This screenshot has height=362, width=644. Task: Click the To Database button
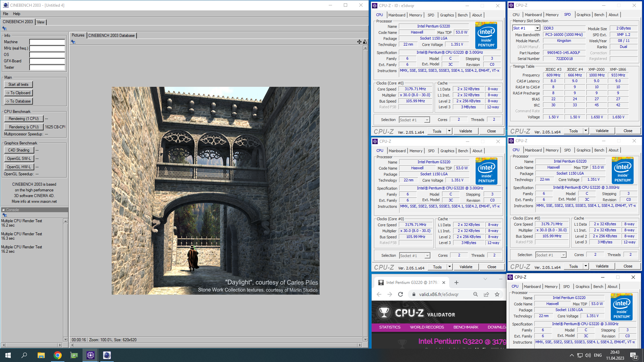click(18, 101)
